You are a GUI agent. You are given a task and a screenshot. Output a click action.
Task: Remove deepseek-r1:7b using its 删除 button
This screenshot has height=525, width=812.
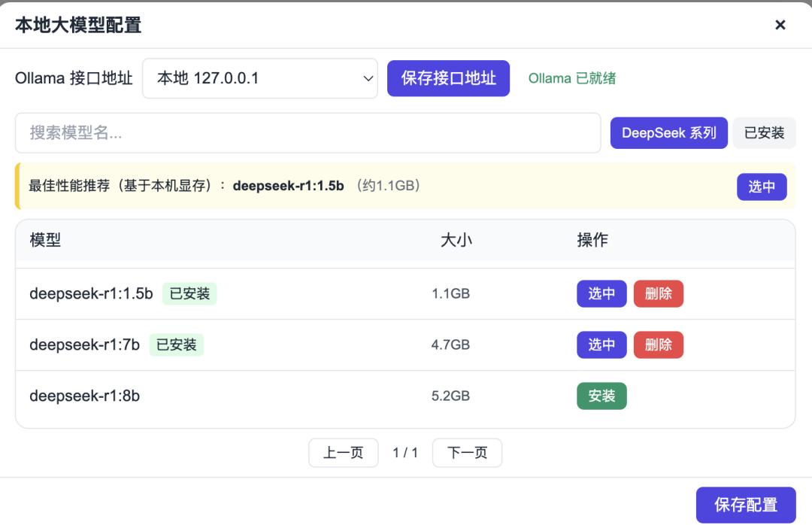[658, 344]
